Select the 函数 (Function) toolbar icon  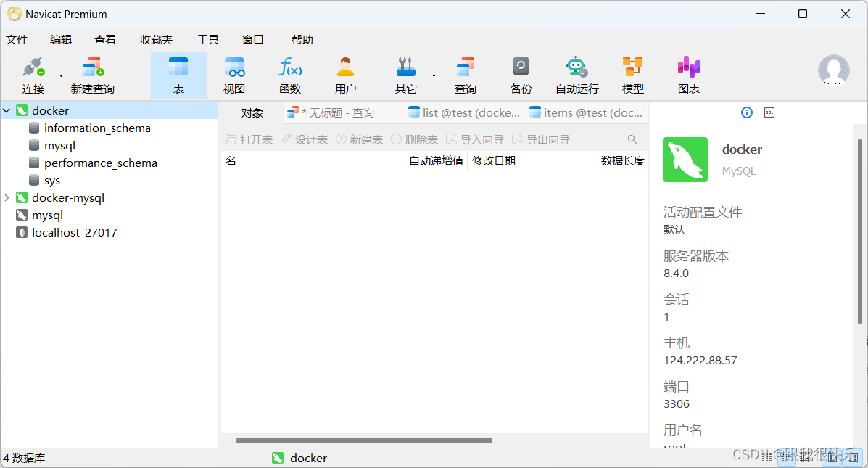click(290, 67)
